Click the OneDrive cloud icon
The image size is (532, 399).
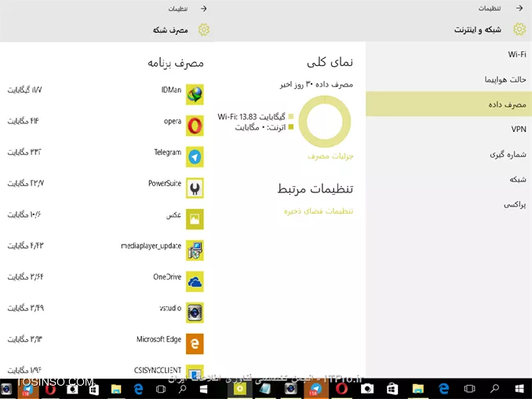pyautogui.click(x=195, y=281)
